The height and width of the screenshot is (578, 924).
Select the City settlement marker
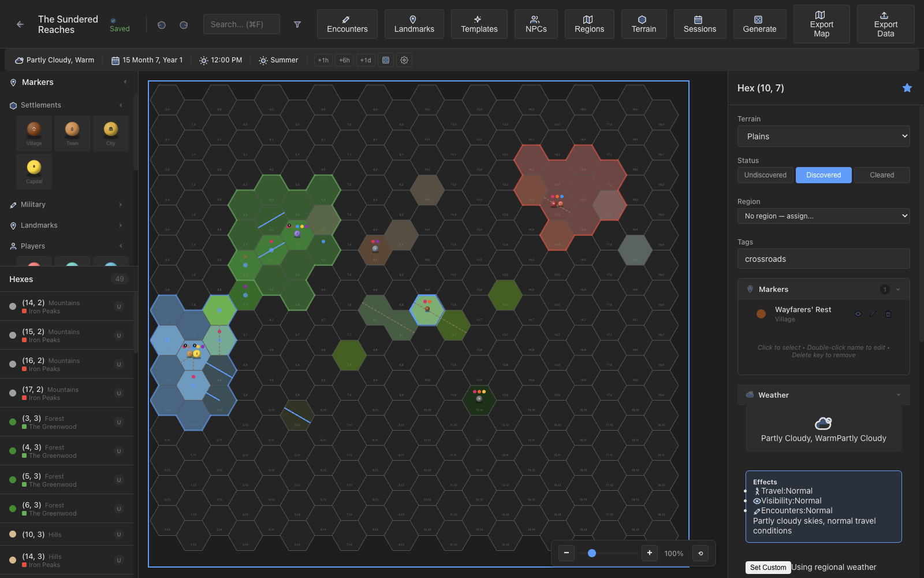point(111,133)
